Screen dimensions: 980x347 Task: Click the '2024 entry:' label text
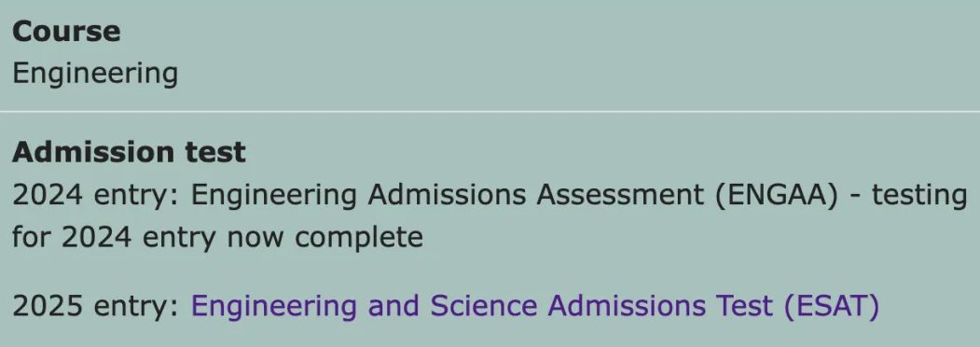(96, 196)
